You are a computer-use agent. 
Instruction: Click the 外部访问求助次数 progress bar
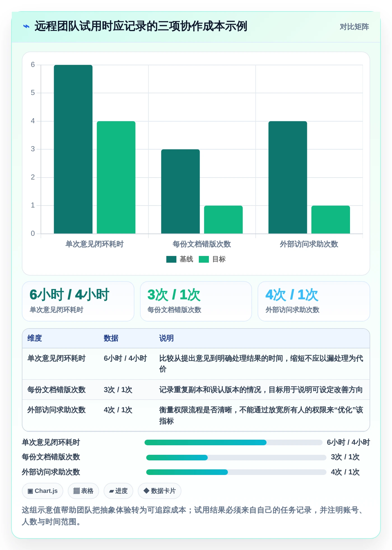point(236,472)
